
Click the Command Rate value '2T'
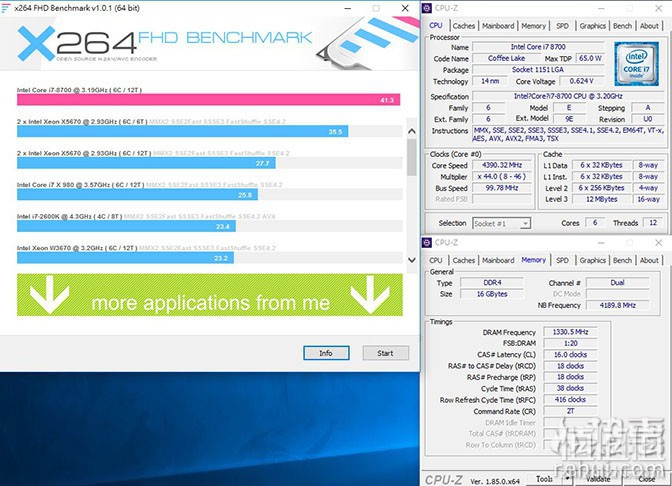(570, 411)
